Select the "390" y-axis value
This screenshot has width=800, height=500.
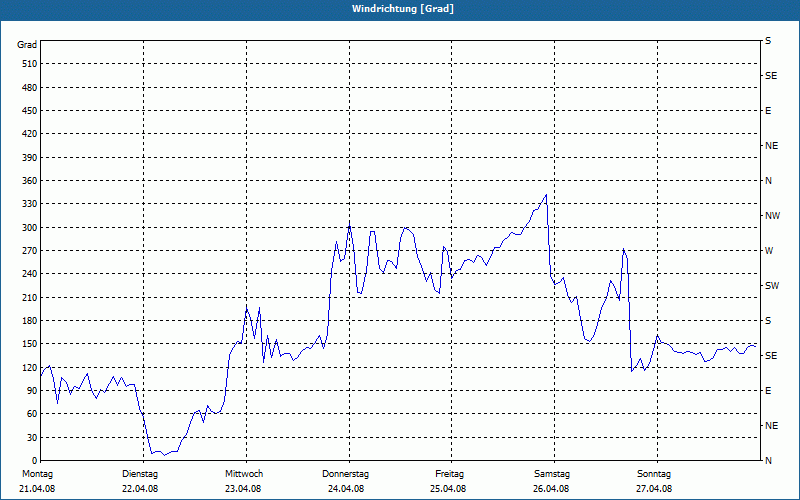(30, 158)
